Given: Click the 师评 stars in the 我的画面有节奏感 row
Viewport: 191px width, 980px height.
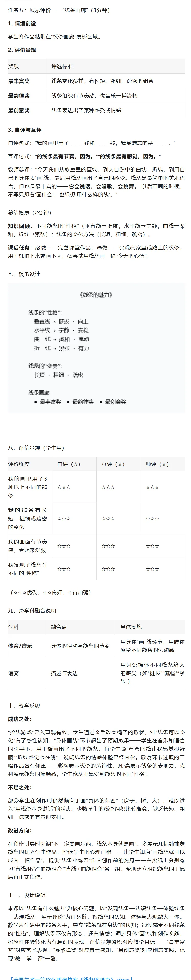Looking at the screenshot, I should 152,546.
